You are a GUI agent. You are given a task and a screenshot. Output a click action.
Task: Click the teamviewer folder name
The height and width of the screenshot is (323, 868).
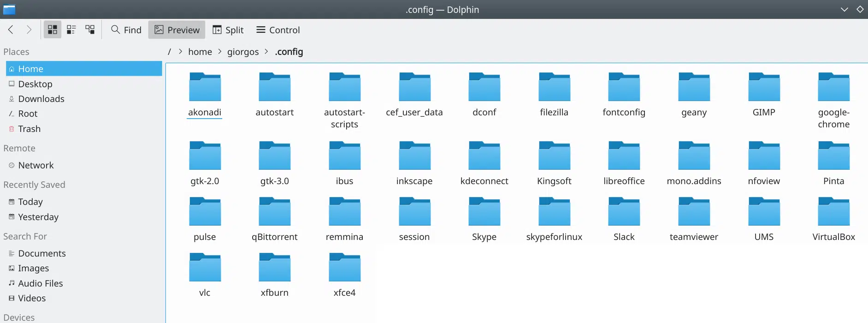694,237
